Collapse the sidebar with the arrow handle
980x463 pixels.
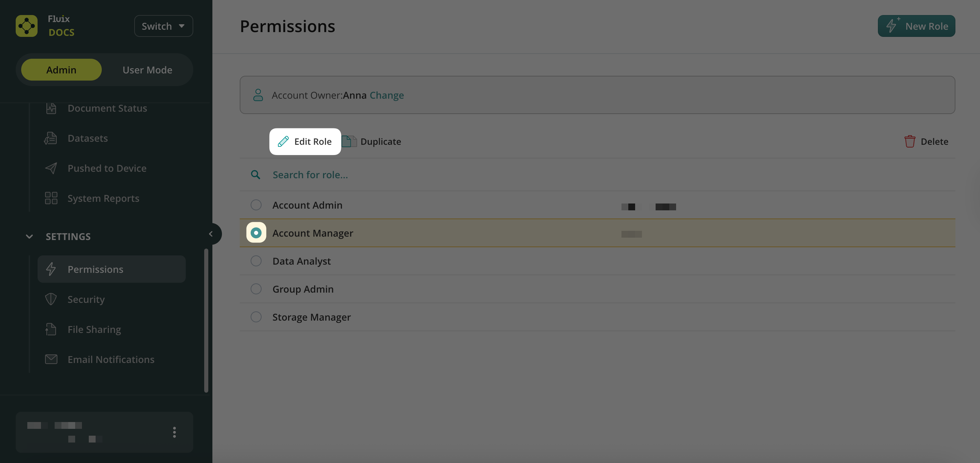[211, 234]
